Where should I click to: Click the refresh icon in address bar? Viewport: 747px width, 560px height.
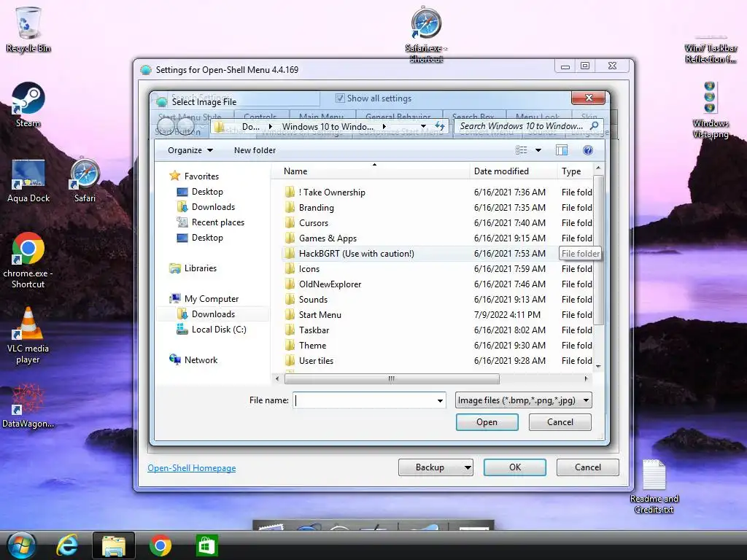click(440, 126)
